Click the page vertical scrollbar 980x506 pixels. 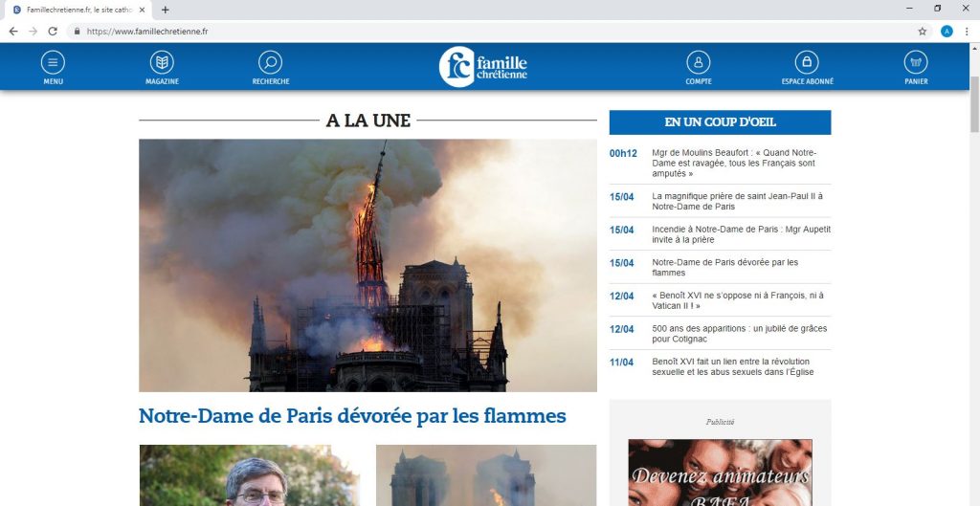click(x=974, y=287)
